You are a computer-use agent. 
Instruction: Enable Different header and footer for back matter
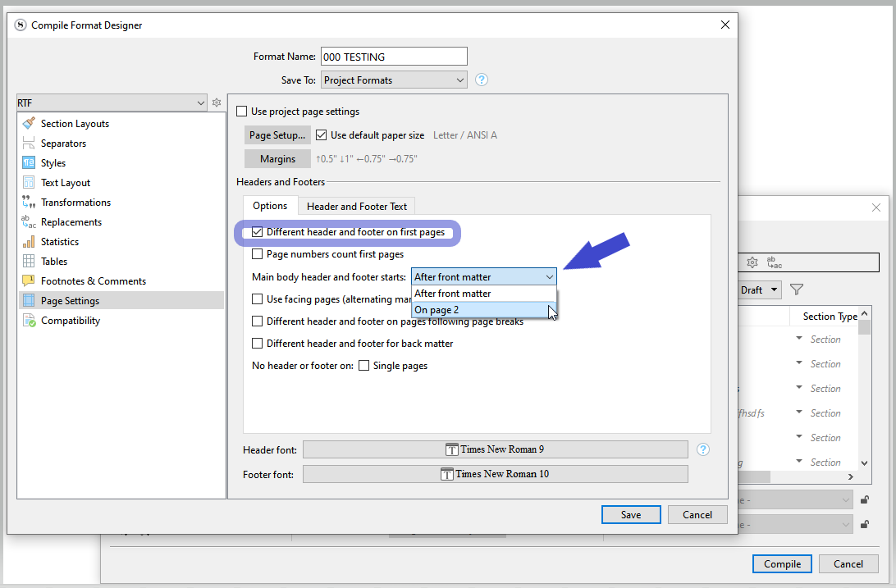257,343
